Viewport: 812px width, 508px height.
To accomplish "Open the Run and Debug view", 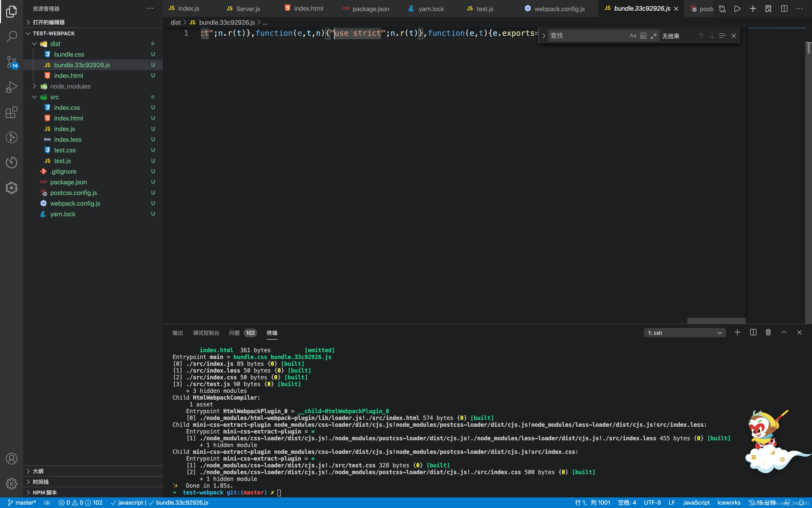I will 11,87.
